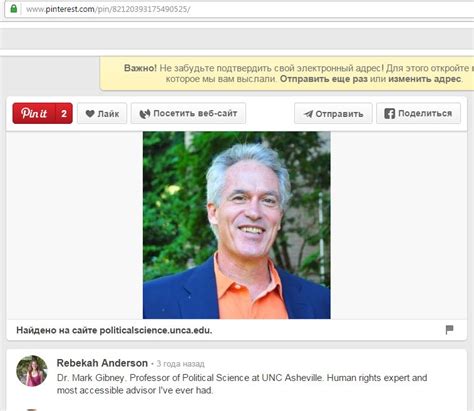Open the man's portrait photo
474x411 pixels.
pyautogui.click(x=237, y=225)
